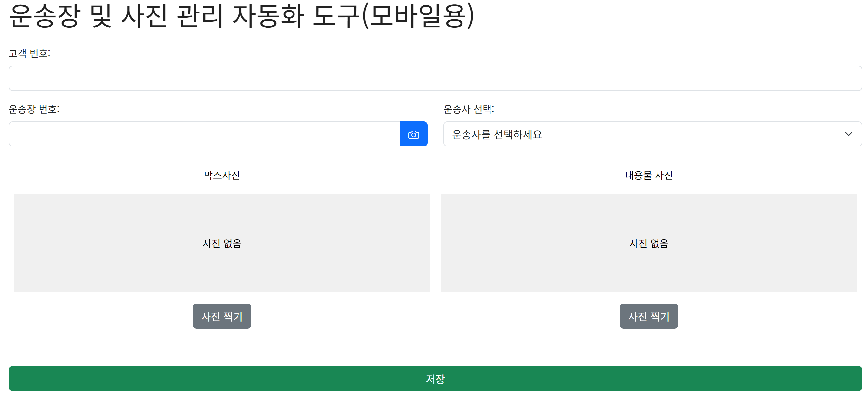868x398 pixels.
Task: Tap the empty box photo placeholder
Action: [222, 216]
